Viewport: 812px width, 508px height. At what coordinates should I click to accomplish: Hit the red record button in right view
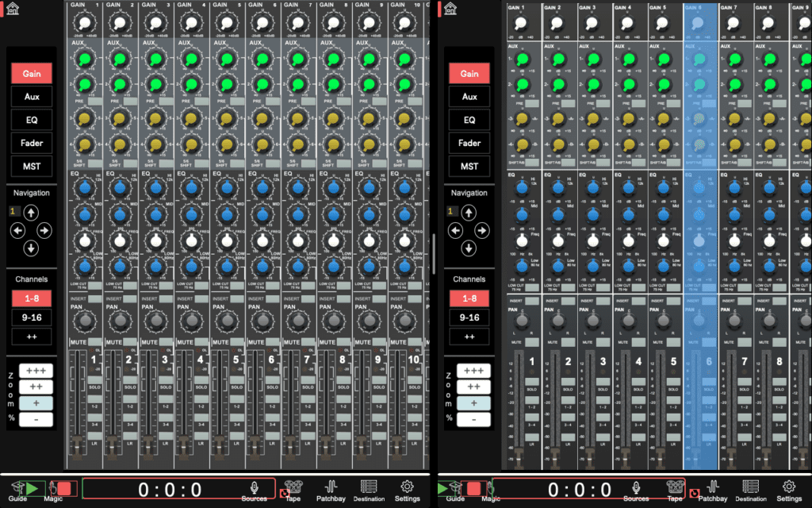[x=474, y=488]
